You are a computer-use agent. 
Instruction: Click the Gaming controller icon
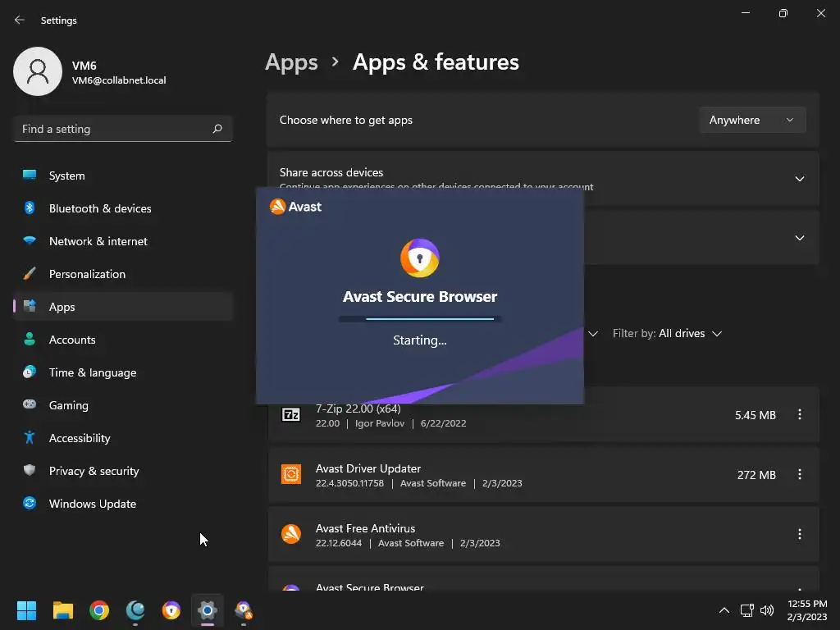pos(30,404)
